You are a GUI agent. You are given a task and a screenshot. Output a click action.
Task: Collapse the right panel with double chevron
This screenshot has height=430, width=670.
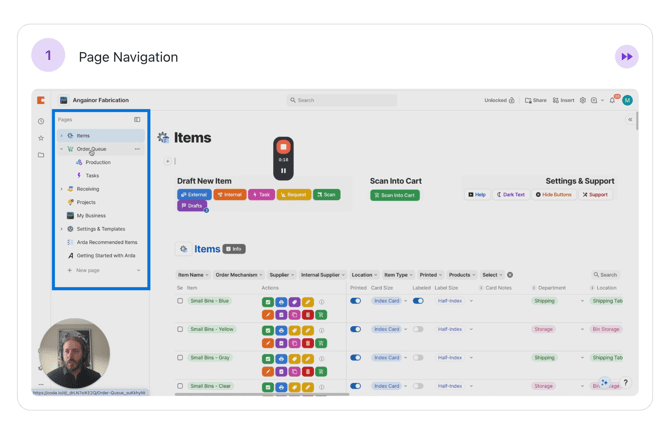(x=630, y=119)
